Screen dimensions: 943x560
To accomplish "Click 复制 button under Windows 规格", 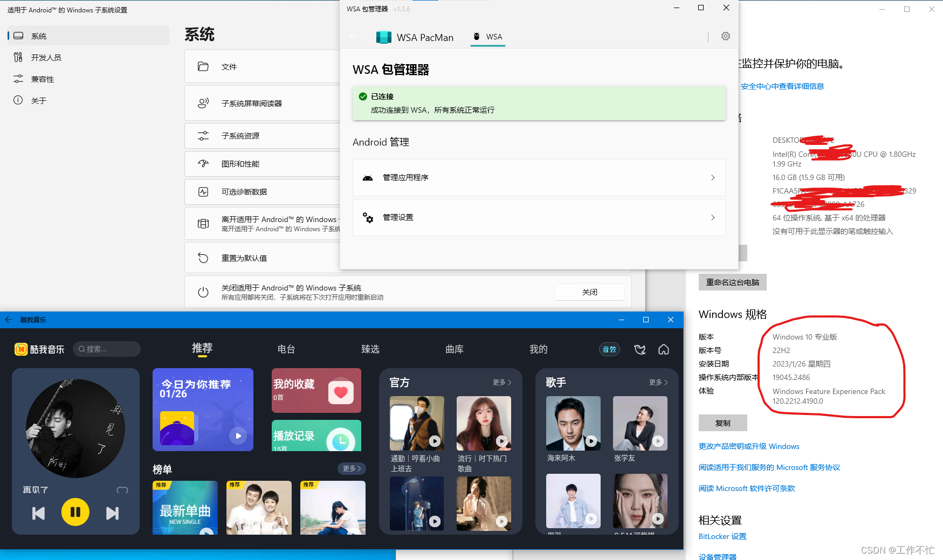I will (722, 423).
